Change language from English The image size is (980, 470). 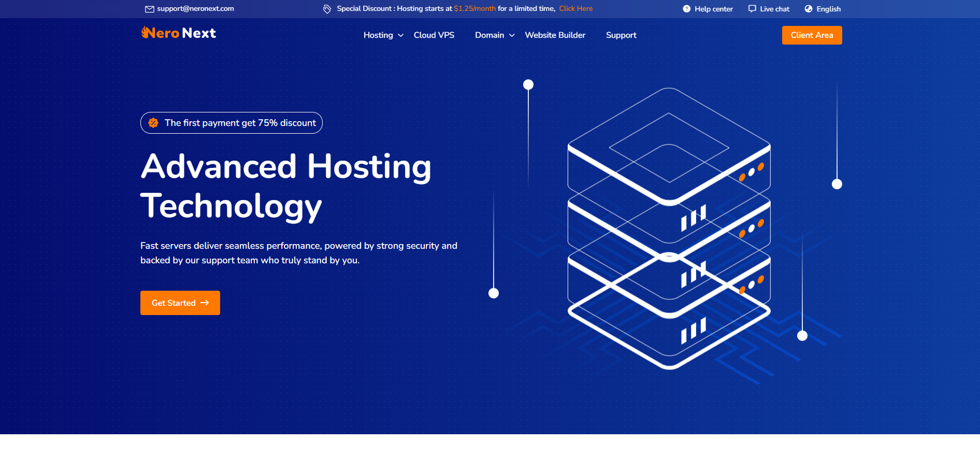tap(828, 9)
